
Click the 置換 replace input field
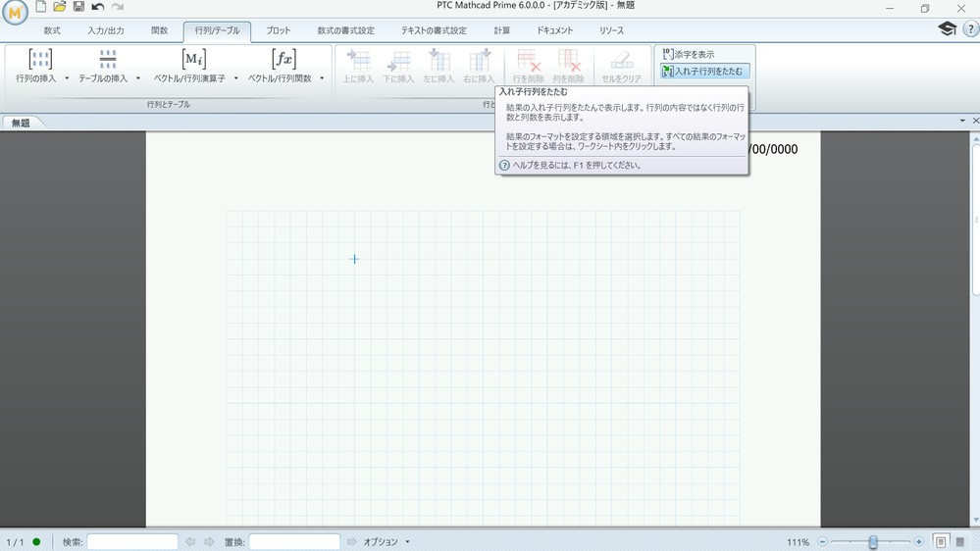pyautogui.click(x=294, y=541)
